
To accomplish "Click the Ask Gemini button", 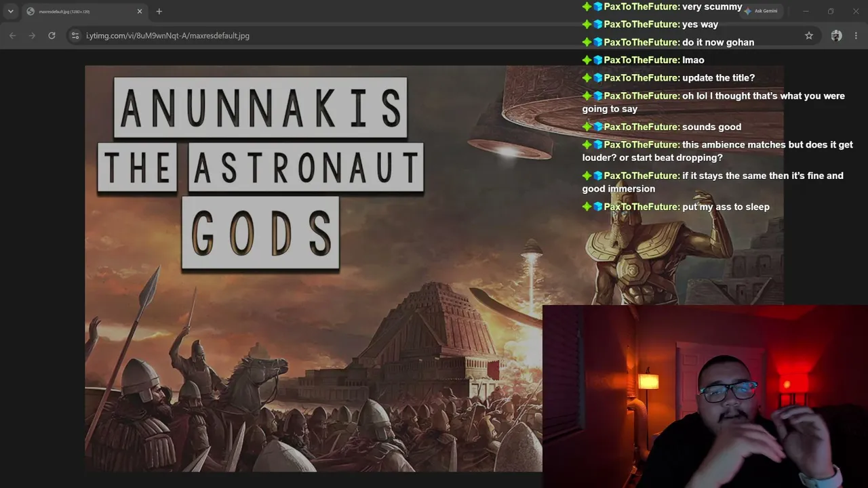I will click(x=762, y=11).
